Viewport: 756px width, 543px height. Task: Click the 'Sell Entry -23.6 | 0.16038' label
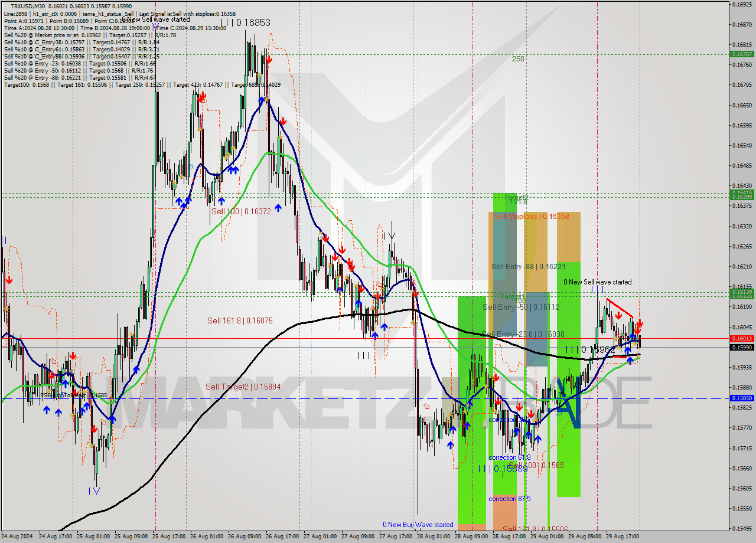tap(523, 334)
